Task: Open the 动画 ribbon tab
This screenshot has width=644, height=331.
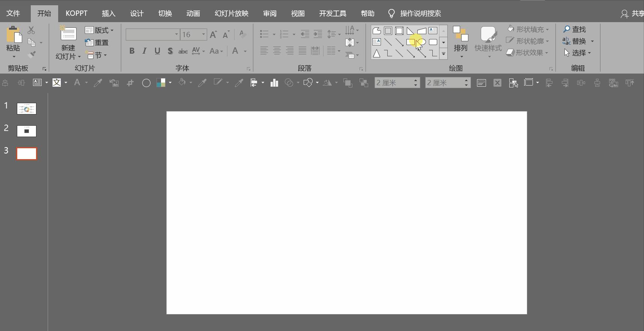Action: coord(193,14)
